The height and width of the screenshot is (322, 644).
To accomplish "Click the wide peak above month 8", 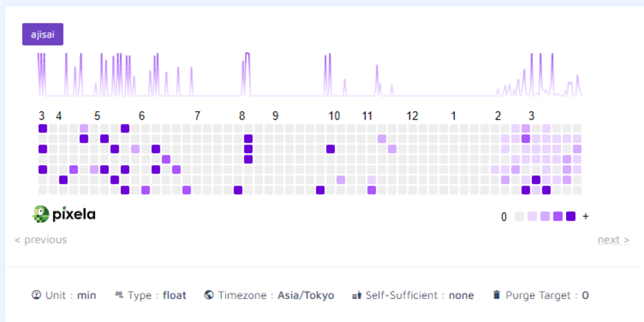I will 247,73.
